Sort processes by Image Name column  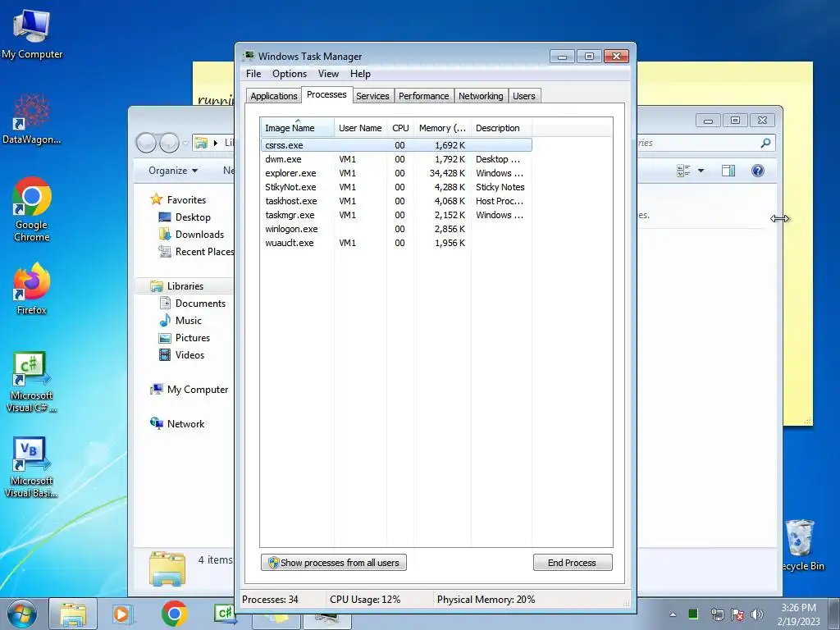[297, 128]
